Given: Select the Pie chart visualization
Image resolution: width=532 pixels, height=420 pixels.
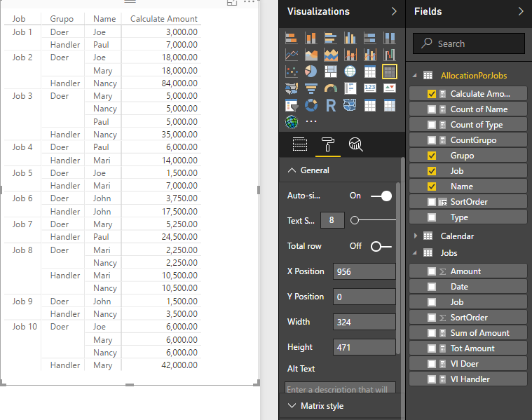Looking at the screenshot, I should pos(311,72).
